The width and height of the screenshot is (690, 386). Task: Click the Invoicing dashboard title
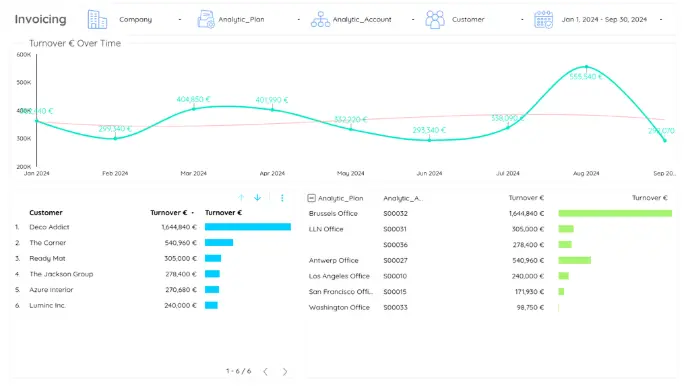(40, 19)
